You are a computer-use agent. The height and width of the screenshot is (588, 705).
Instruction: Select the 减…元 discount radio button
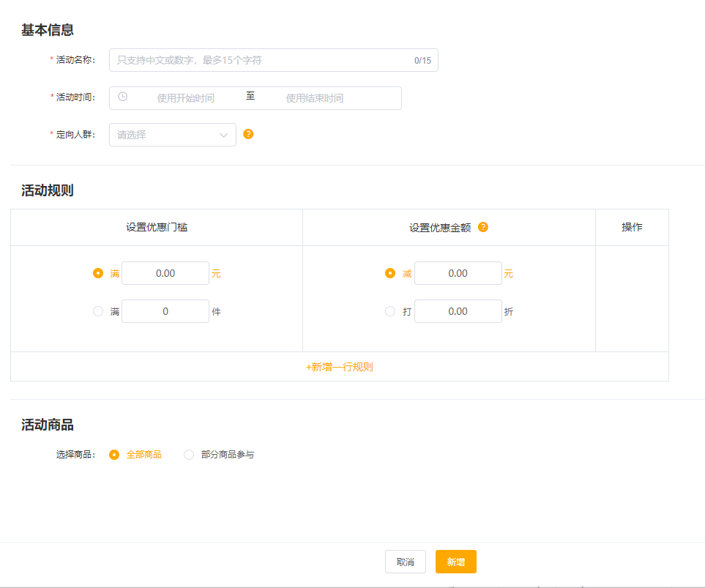click(390, 273)
